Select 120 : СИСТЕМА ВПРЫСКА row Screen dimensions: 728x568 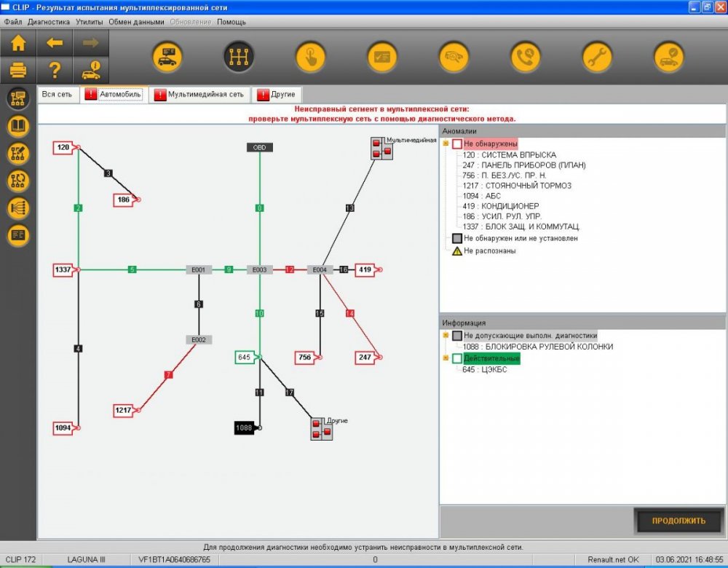point(509,155)
